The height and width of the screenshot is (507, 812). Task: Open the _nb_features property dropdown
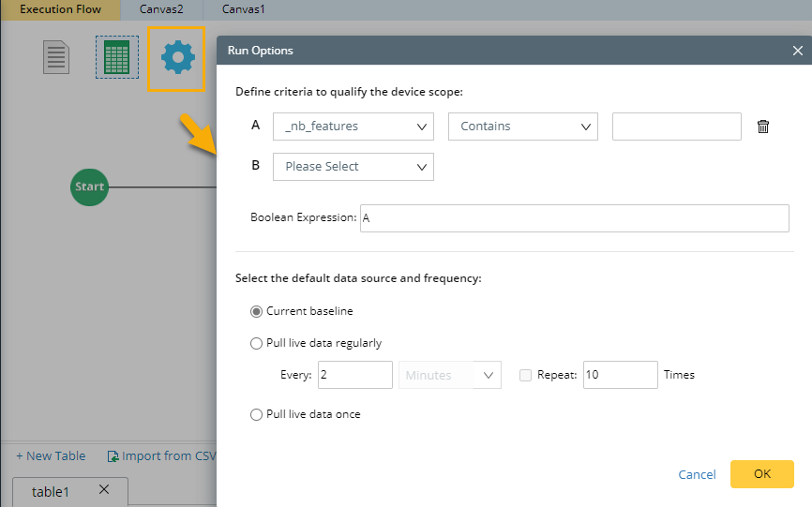(x=353, y=127)
